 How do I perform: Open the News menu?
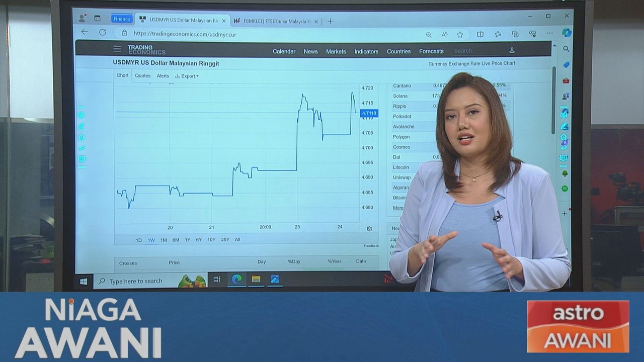[310, 51]
